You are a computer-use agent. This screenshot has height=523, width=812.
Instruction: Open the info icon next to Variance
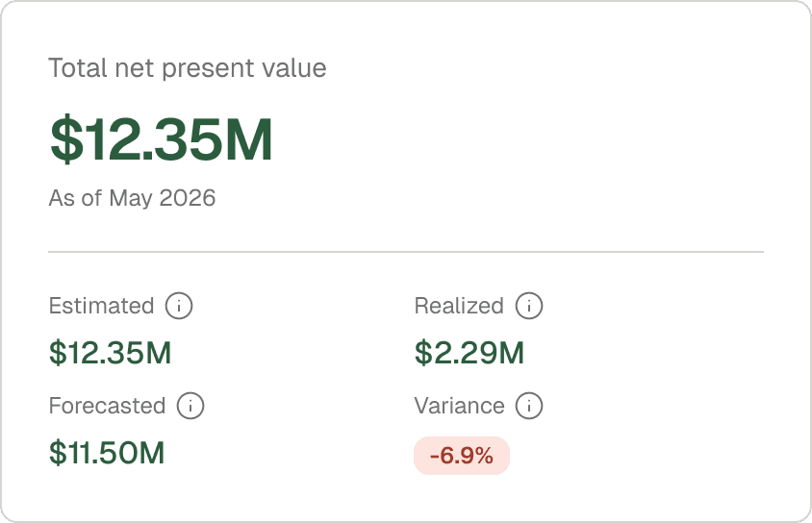tap(529, 406)
